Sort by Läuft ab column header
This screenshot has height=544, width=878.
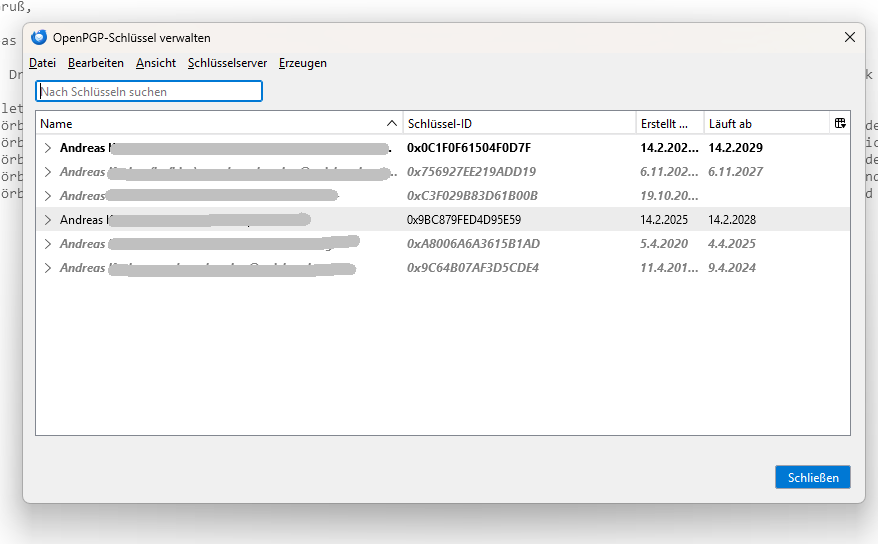click(765, 124)
